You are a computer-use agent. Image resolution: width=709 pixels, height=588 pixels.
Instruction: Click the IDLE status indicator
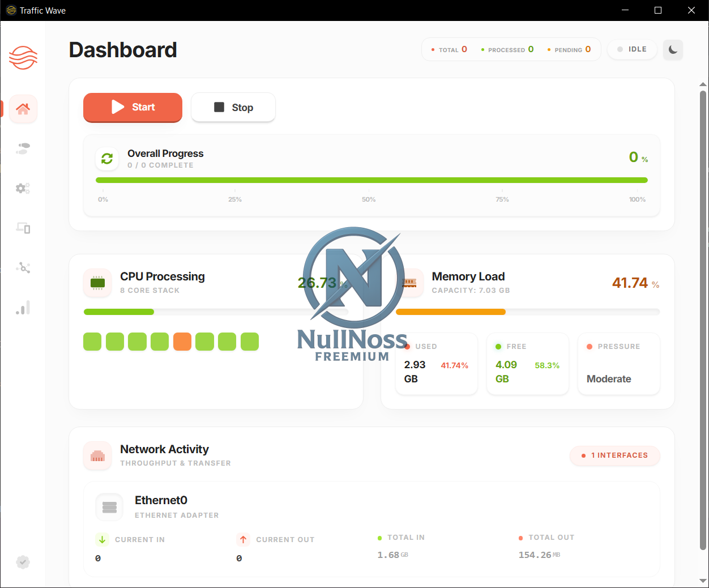click(x=632, y=49)
